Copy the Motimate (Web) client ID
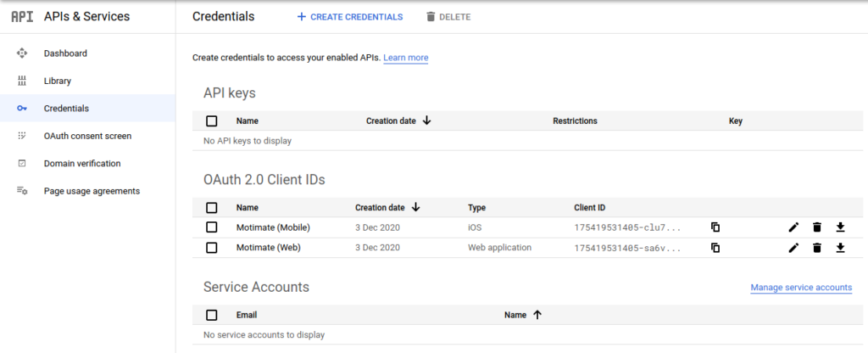This screenshot has width=868, height=353. point(715,248)
